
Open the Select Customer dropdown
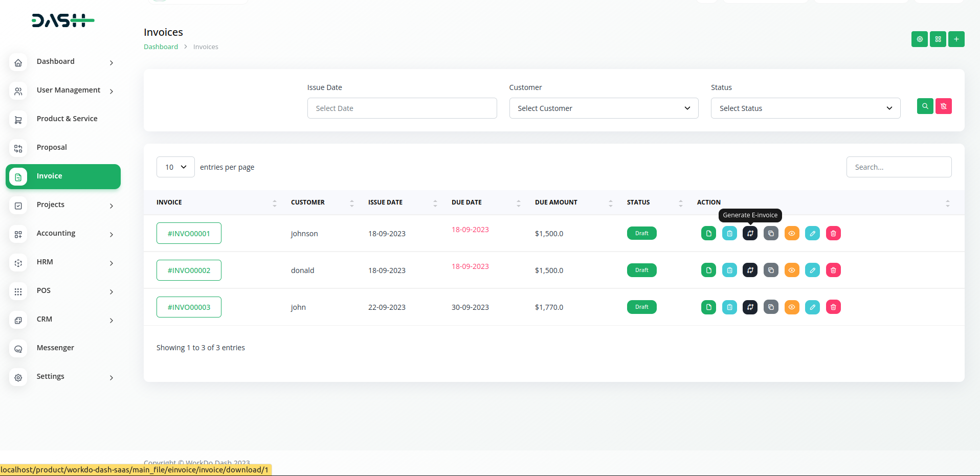[604, 108]
